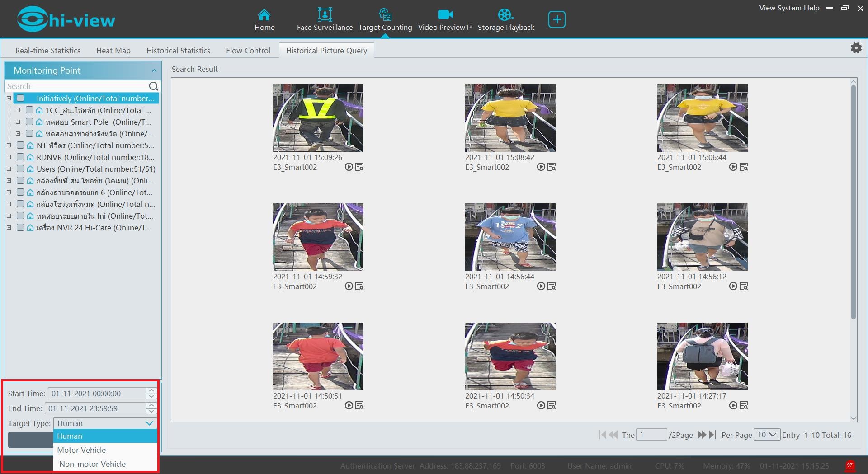Expand the NT พิจิตร tree node

(x=9, y=145)
